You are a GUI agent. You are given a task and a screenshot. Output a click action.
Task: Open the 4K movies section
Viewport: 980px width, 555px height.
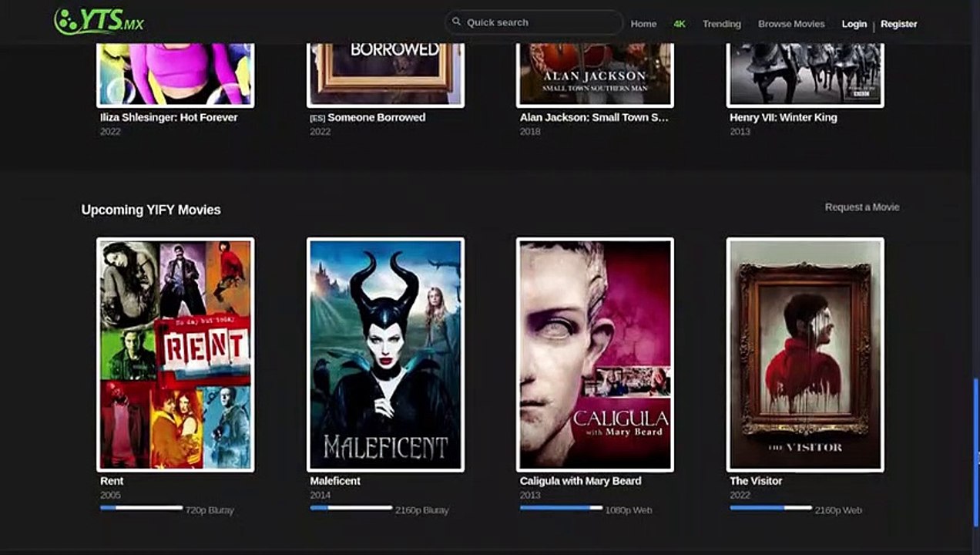point(680,24)
